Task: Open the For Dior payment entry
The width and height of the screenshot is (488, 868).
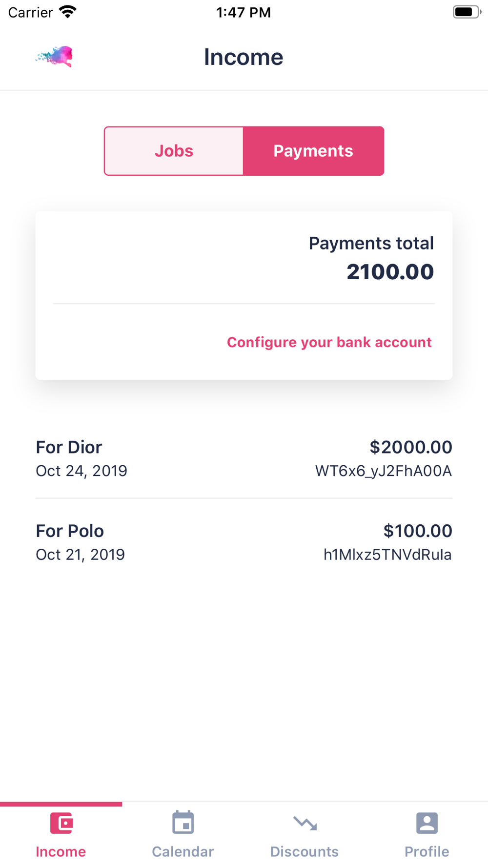Action: (x=69, y=447)
